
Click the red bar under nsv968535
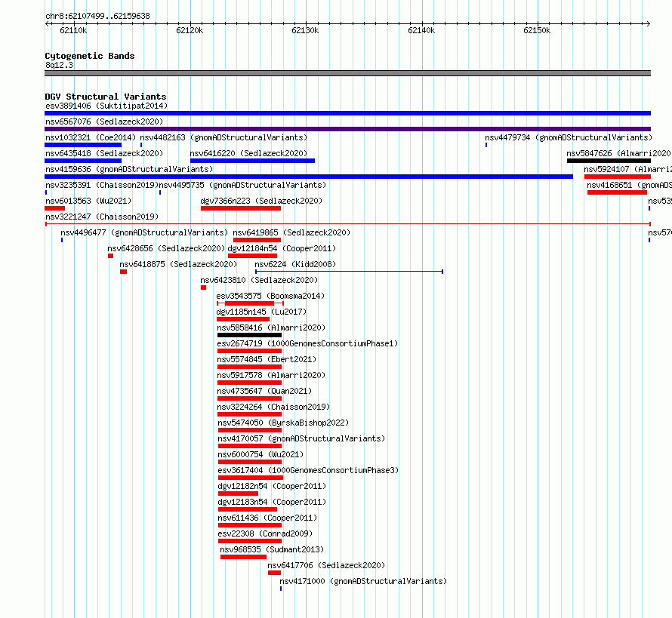[x=243, y=557]
